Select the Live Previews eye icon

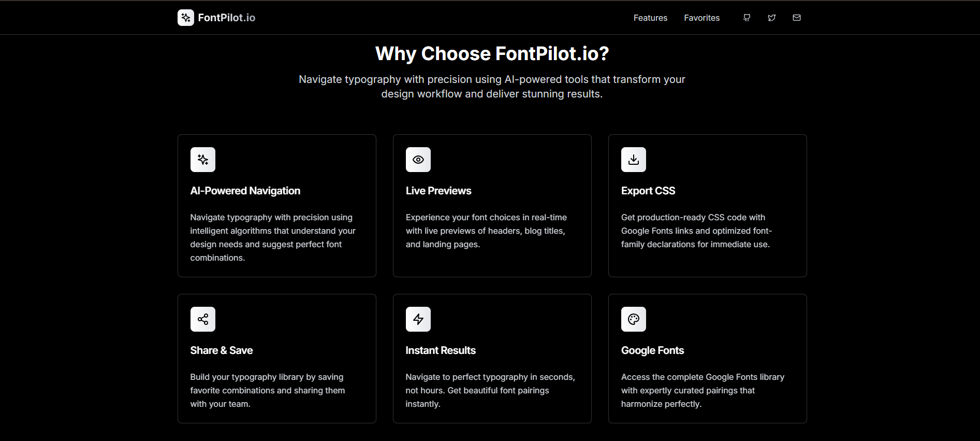click(418, 160)
